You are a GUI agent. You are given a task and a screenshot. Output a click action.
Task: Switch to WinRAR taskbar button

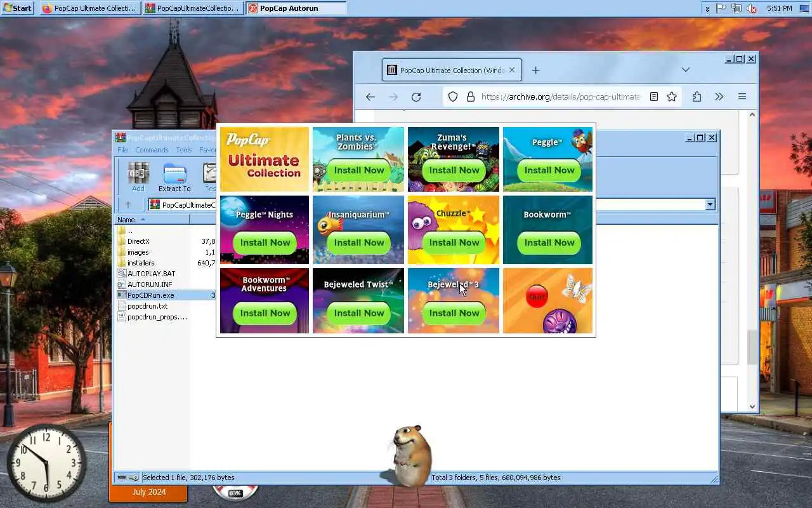(x=193, y=8)
